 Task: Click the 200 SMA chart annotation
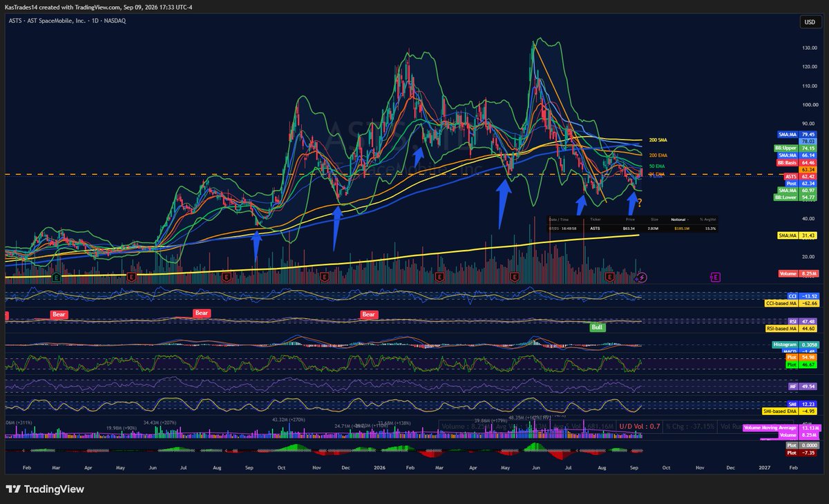660,140
